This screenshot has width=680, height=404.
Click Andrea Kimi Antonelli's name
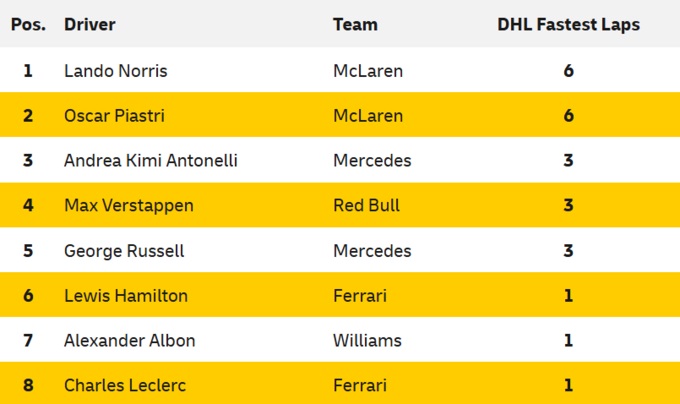click(x=150, y=161)
